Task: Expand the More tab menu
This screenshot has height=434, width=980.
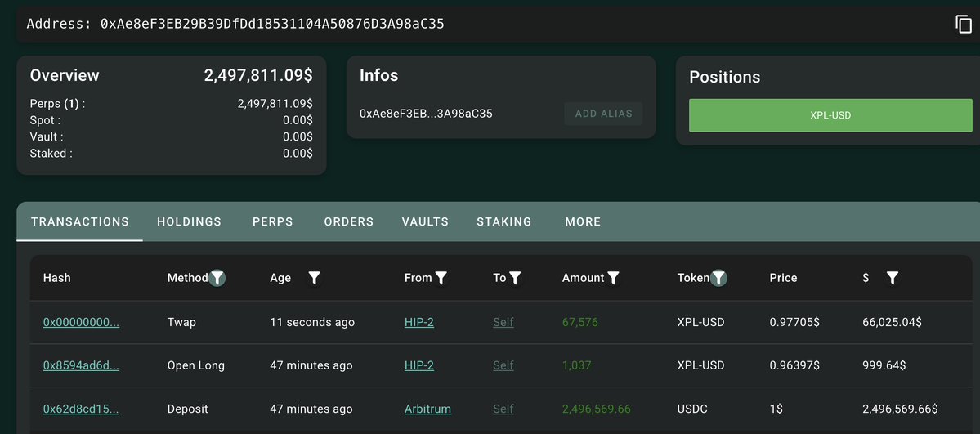Action: tap(583, 221)
